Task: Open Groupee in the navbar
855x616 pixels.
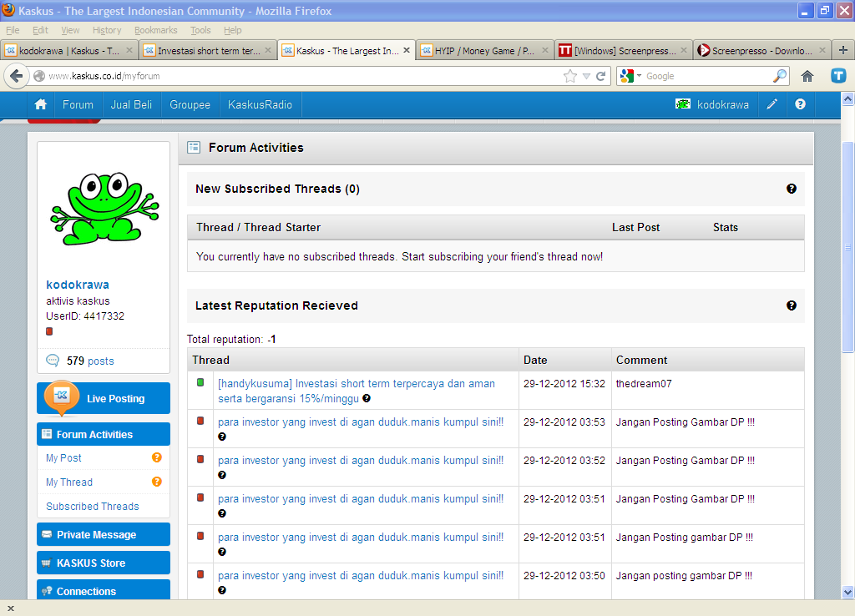Action: 190,104
